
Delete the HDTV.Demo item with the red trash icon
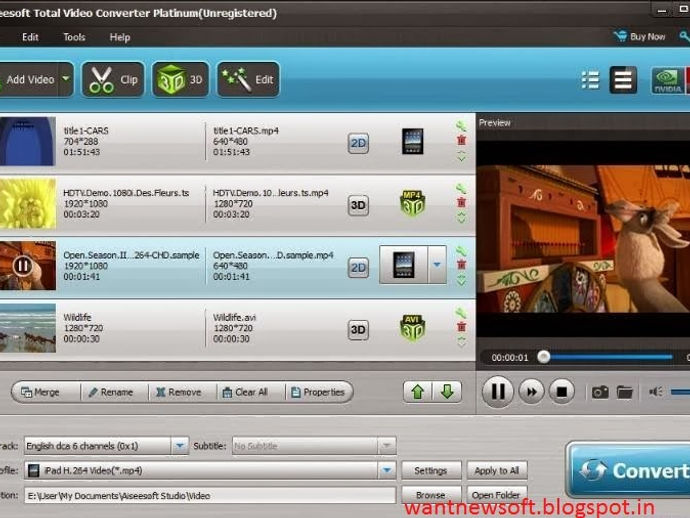[x=461, y=202]
